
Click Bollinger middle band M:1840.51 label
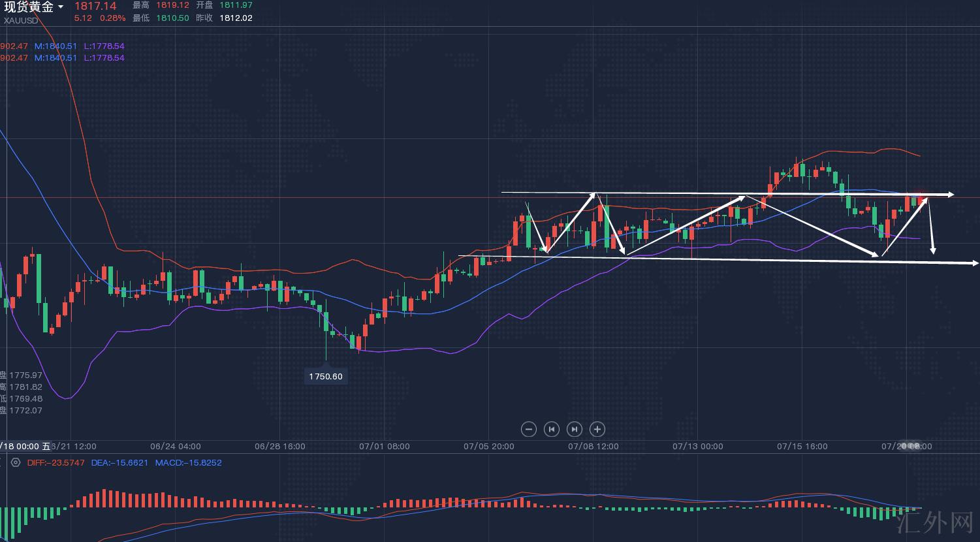[x=55, y=46]
